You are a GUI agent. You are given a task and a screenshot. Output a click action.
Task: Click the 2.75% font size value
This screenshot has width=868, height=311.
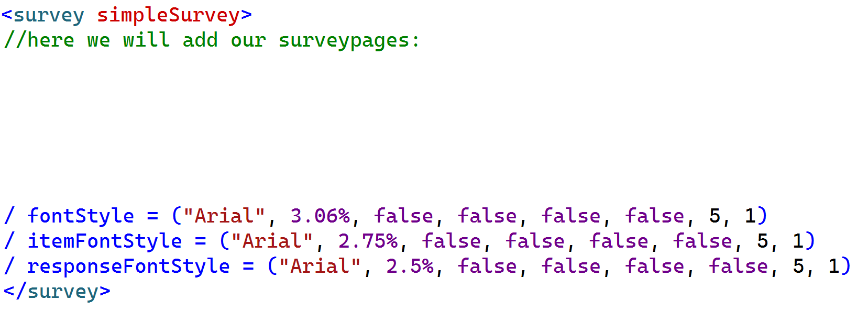(x=368, y=241)
